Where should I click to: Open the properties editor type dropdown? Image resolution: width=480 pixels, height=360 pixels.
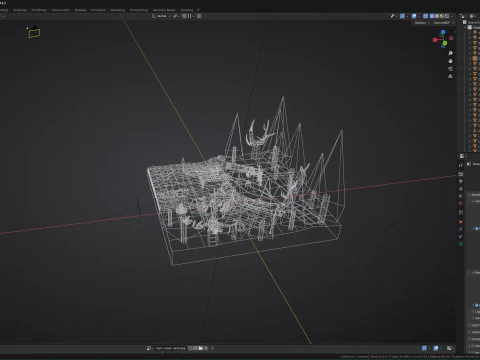pos(462,156)
